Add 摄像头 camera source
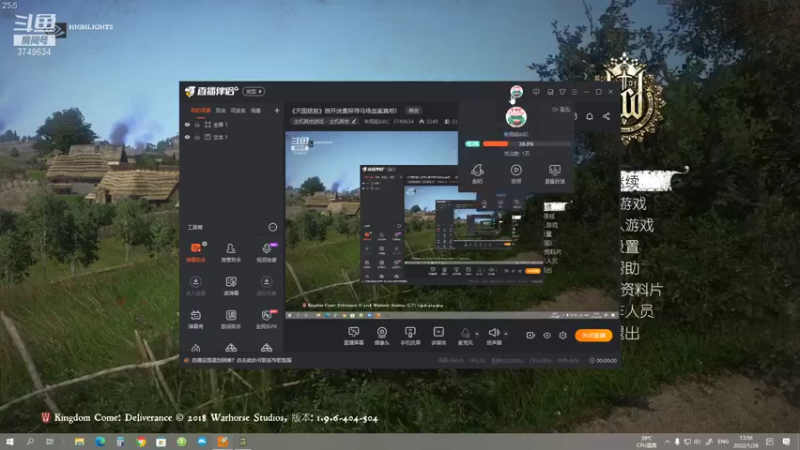 (x=382, y=336)
